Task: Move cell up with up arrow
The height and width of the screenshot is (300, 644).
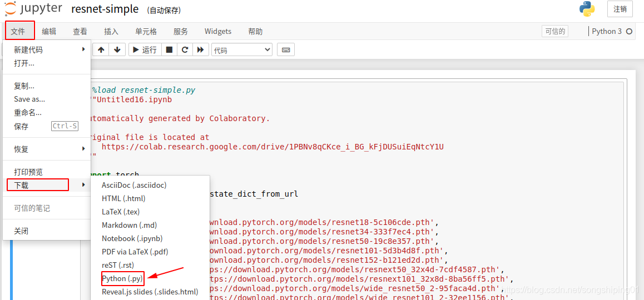Action: pyautogui.click(x=101, y=49)
